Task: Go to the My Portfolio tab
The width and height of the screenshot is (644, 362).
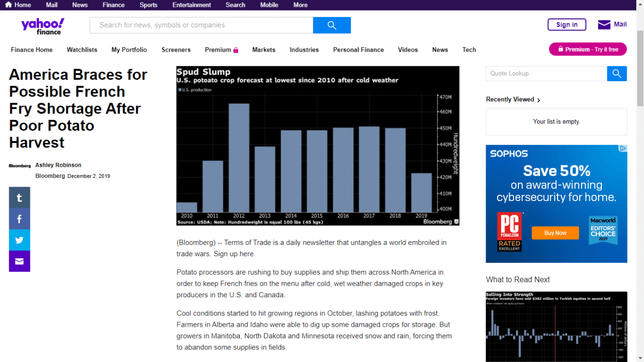Action: tap(129, 50)
